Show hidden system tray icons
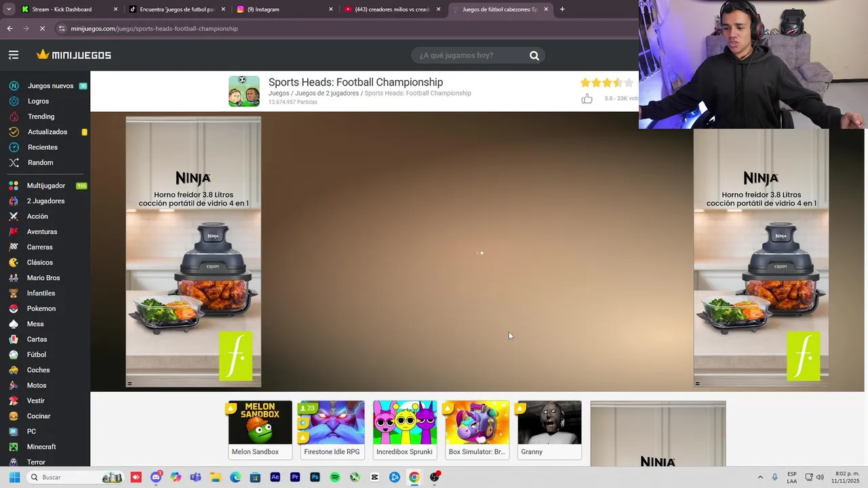The width and height of the screenshot is (868, 488). pos(760,477)
